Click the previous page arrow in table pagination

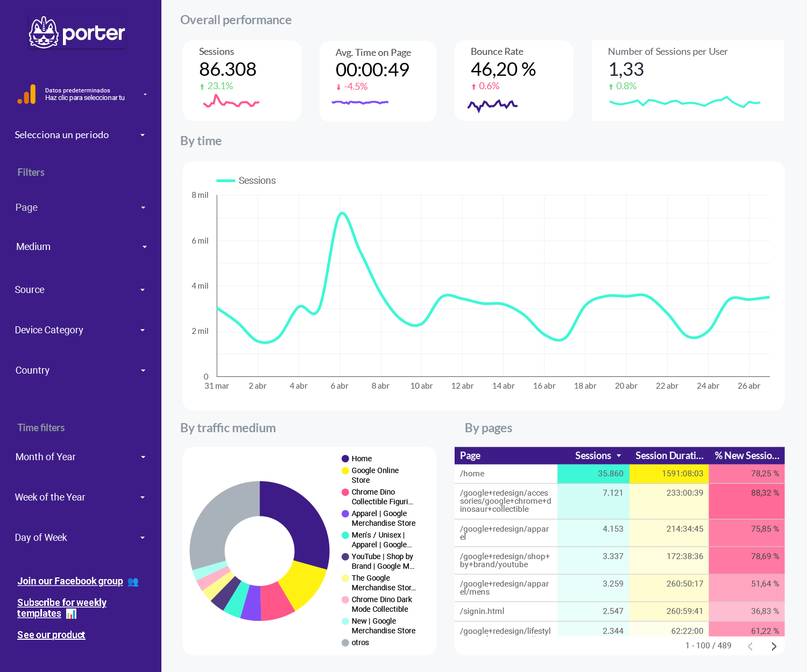pyautogui.click(x=751, y=646)
